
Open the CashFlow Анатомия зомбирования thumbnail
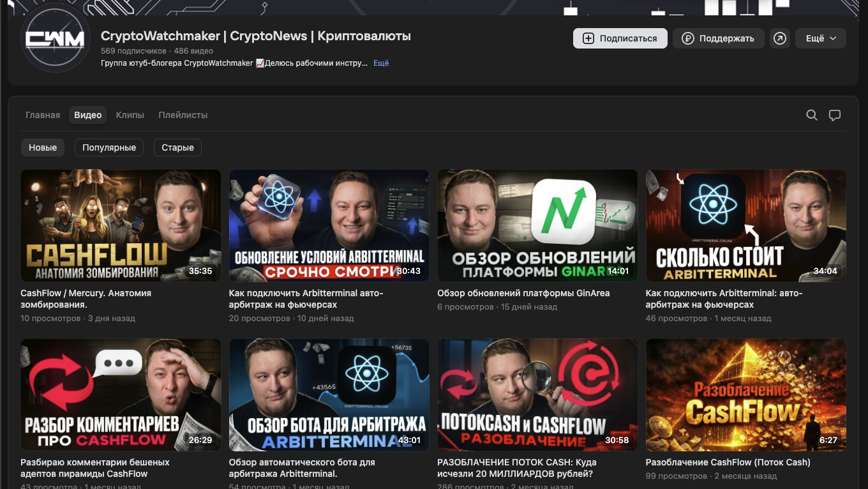tap(121, 225)
